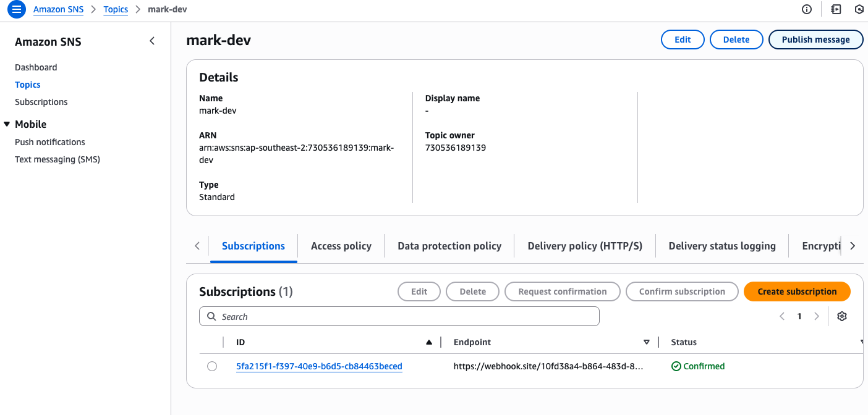Open the hamburger navigation menu icon
Screen dimensions: 868x415
[17, 9]
